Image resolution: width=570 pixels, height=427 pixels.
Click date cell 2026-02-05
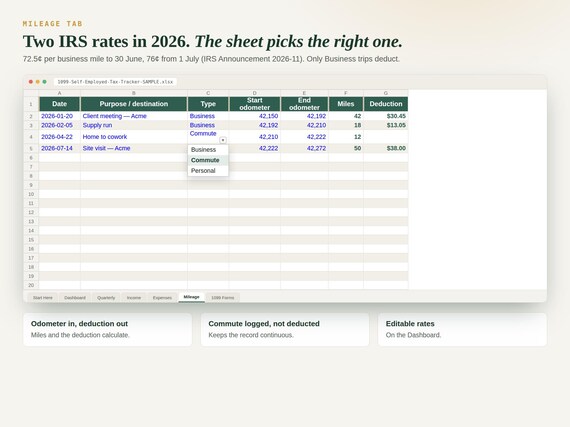pos(60,125)
